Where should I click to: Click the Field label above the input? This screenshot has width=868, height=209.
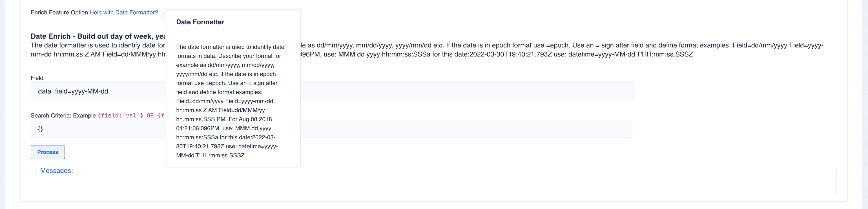click(x=37, y=78)
